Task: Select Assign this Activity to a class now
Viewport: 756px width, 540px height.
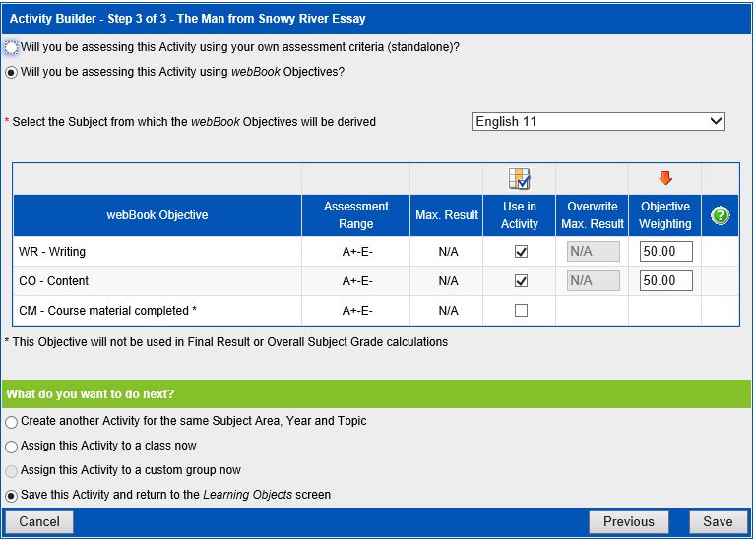Action: pyautogui.click(x=12, y=447)
